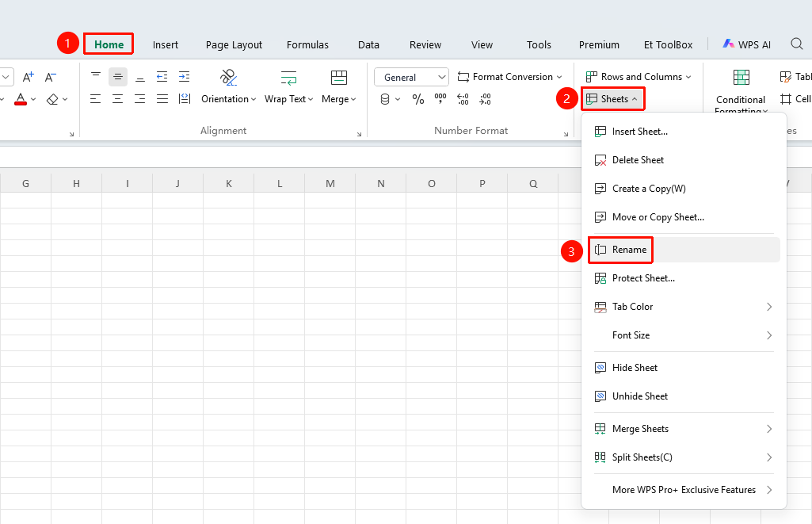The width and height of the screenshot is (812, 524).
Task: Click the eraser clear formatting icon
Action: 52,99
